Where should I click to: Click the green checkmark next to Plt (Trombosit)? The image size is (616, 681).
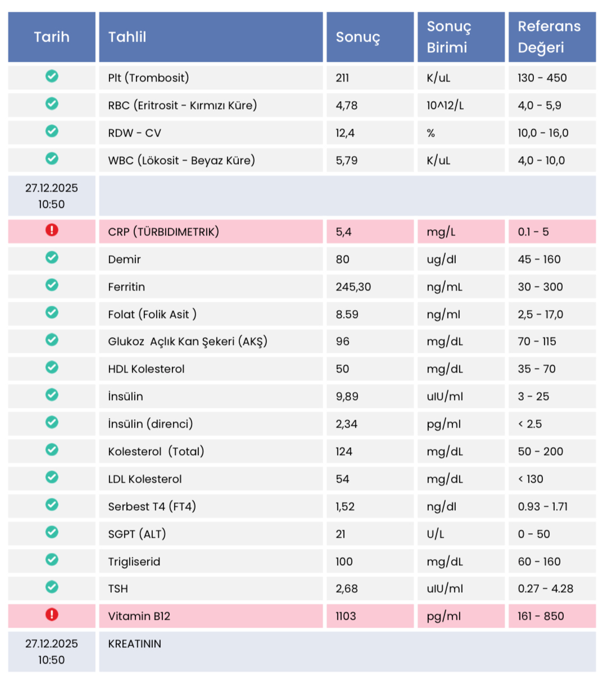point(52,76)
